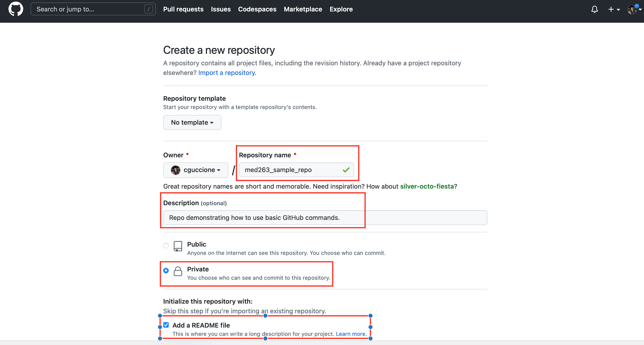Image resolution: width=644 pixels, height=345 pixels.
Task: Click the Public repository book icon
Action: (x=178, y=247)
